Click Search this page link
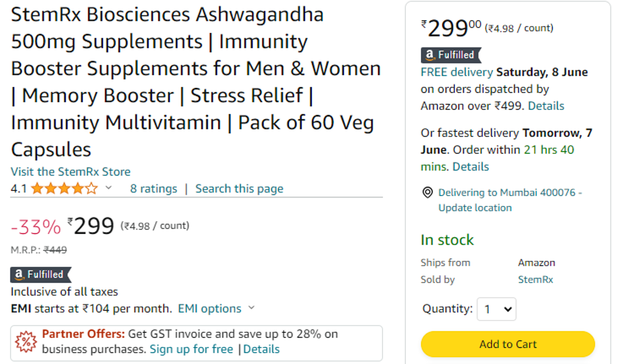 click(x=239, y=188)
